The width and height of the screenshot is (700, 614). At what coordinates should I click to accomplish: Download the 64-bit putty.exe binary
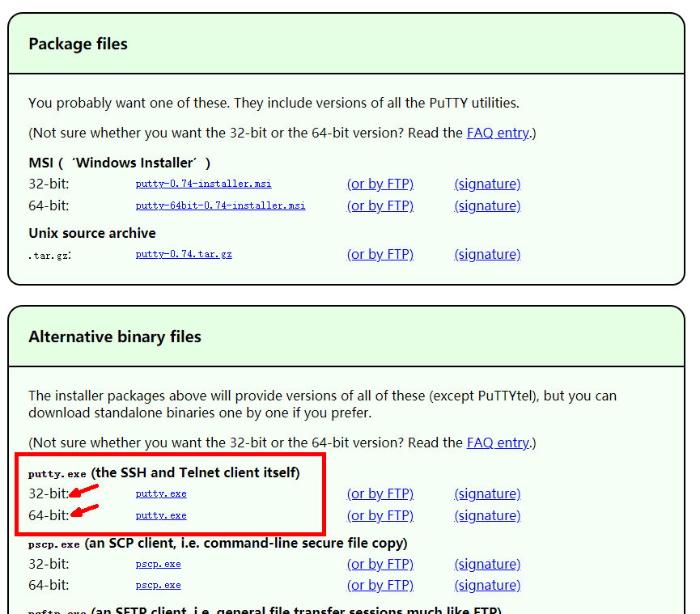(161, 515)
